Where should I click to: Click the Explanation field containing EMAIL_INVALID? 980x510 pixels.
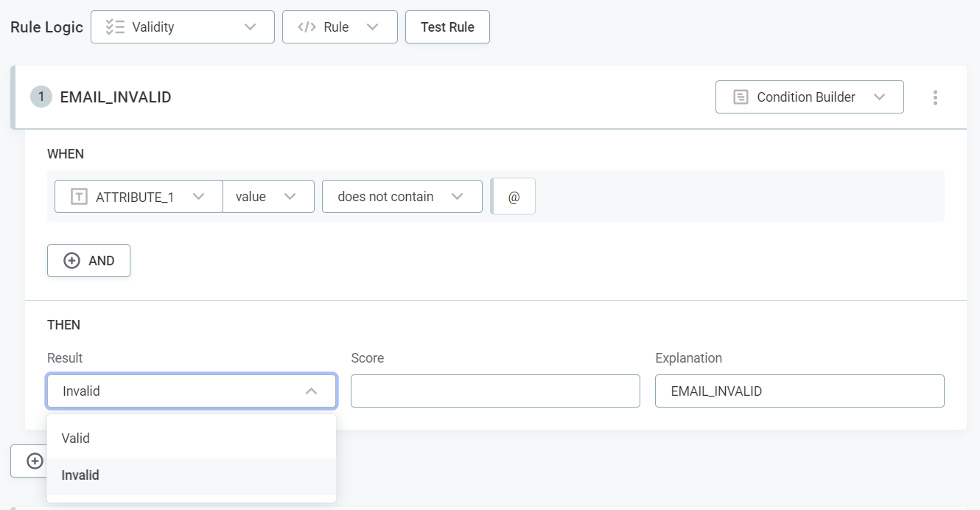click(x=799, y=391)
